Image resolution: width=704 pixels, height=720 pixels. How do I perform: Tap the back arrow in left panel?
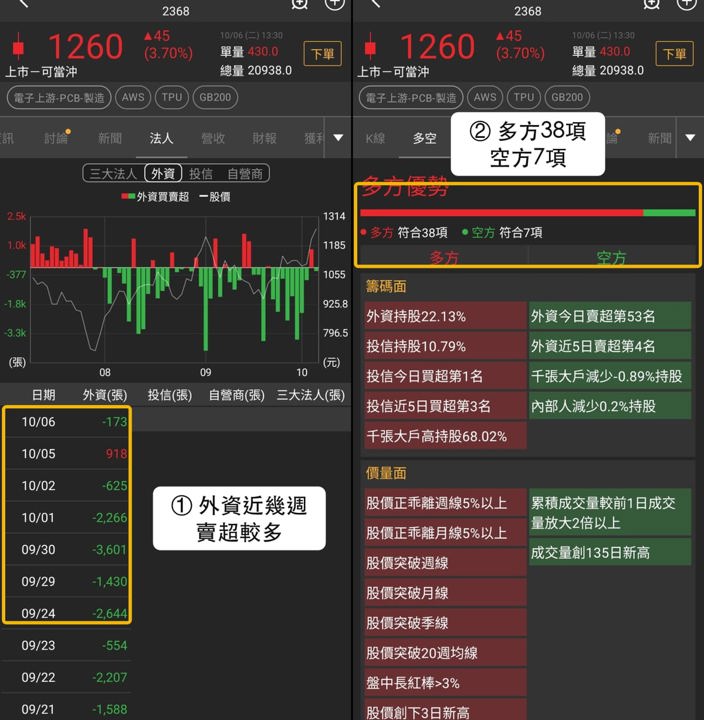[24, 4]
